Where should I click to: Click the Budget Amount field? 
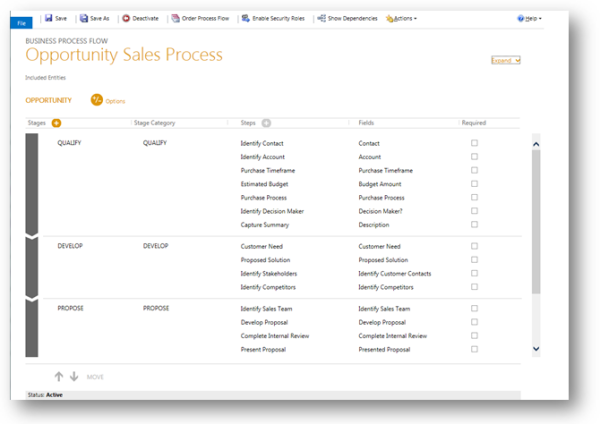pyautogui.click(x=380, y=184)
